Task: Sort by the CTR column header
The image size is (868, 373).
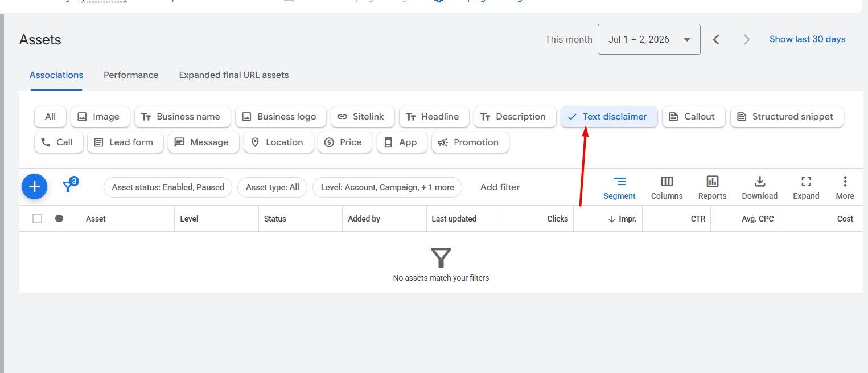Action: (698, 219)
